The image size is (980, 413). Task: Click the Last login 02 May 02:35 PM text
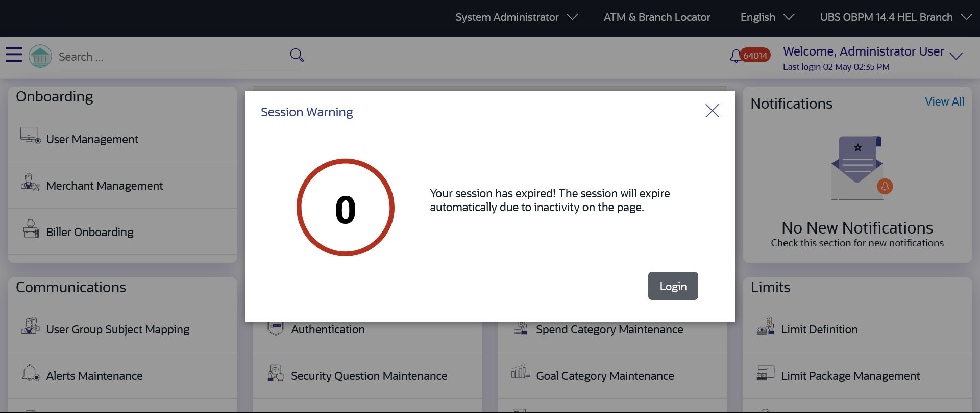click(836, 67)
